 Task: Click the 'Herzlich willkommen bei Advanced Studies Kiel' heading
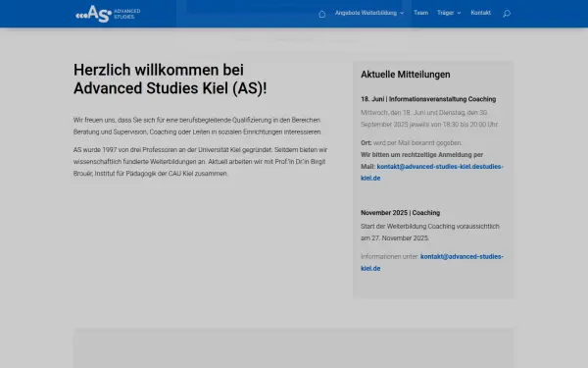[x=170, y=79]
